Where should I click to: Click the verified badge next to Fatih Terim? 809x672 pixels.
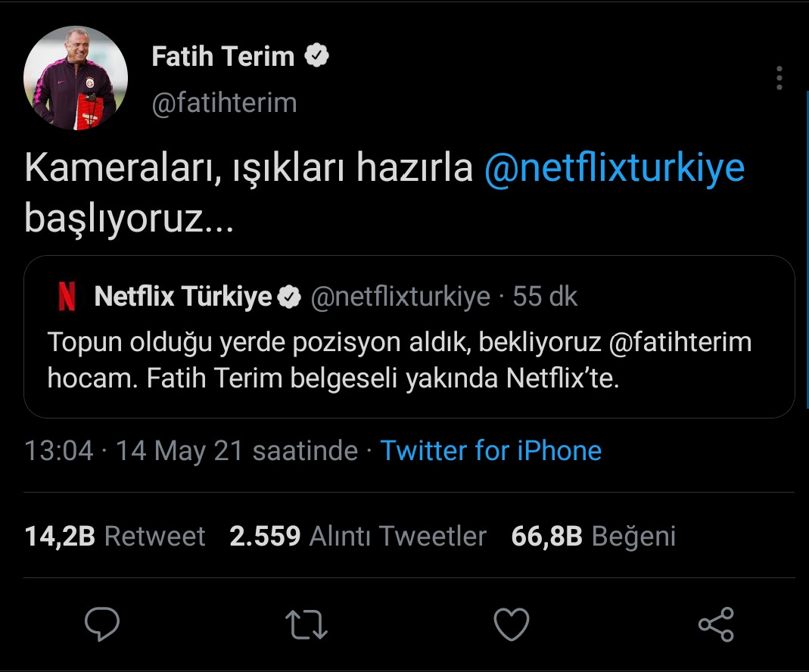point(316,54)
